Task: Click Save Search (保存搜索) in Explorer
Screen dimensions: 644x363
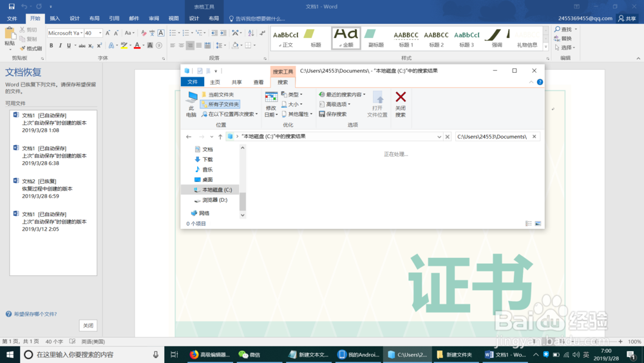Action: pos(333,114)
